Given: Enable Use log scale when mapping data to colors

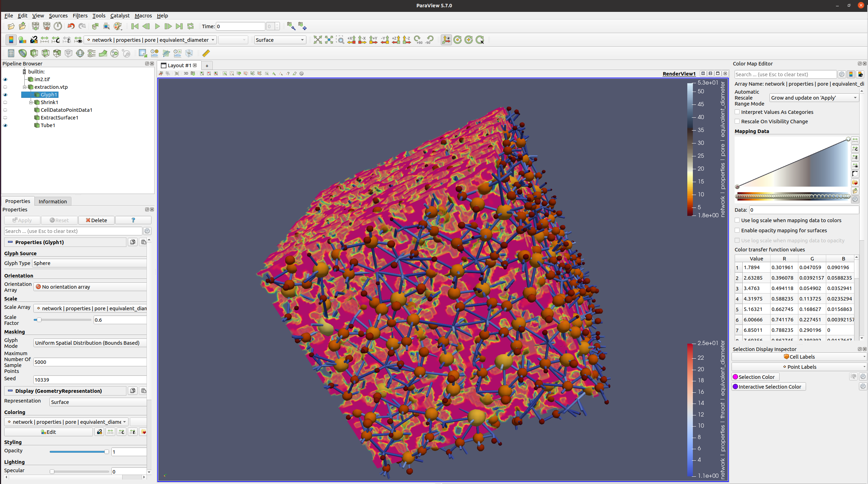Looking at the screenshot, I should click(x=737, y=220).
